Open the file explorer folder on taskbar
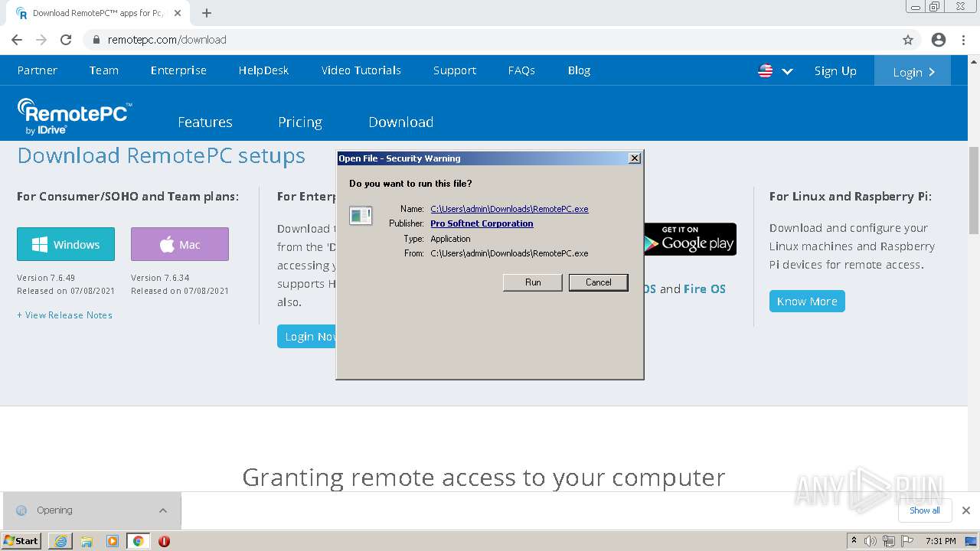 click(x=87, y=541)
